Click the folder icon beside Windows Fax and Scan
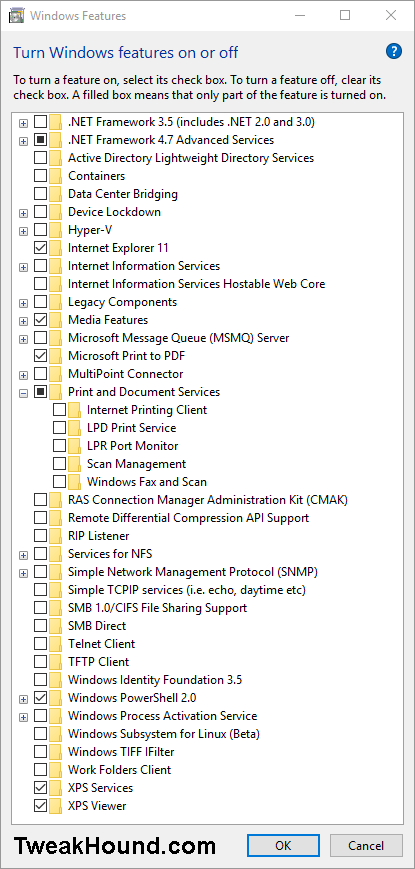This screenshot has height=869, width=415. pyautogui.click(x=74, y=482)
